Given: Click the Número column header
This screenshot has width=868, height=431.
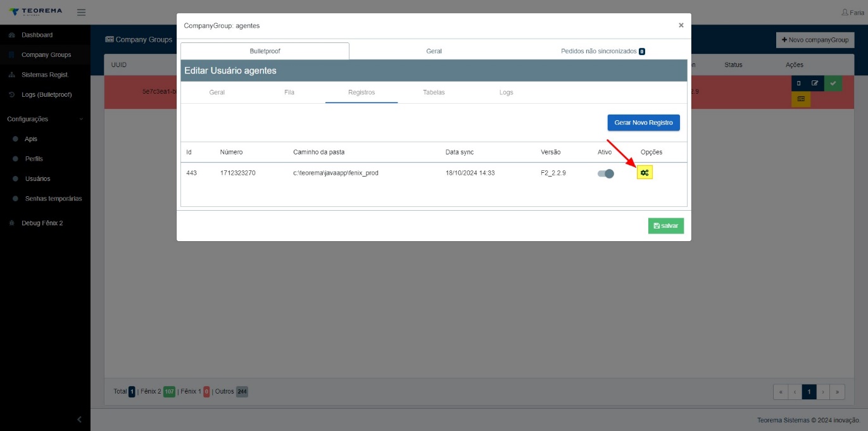Looking at the screenshot, I should (231, 153).
